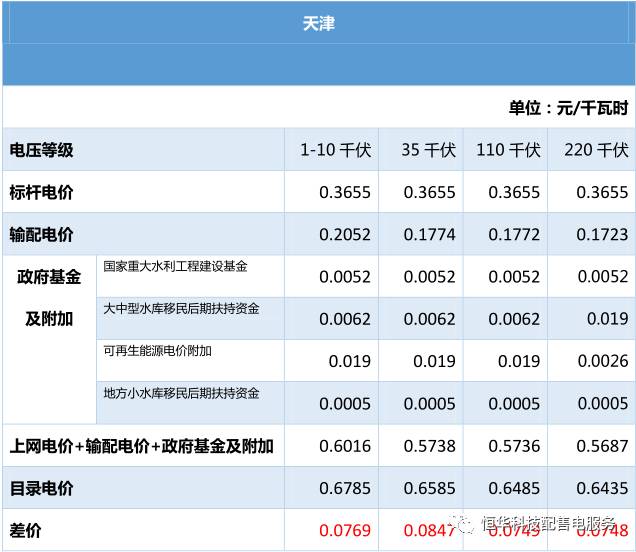Select the 可再生能源电价附加 label
Image resolution: width=636 pixels, height=552 pixels.
coord(157,351)
